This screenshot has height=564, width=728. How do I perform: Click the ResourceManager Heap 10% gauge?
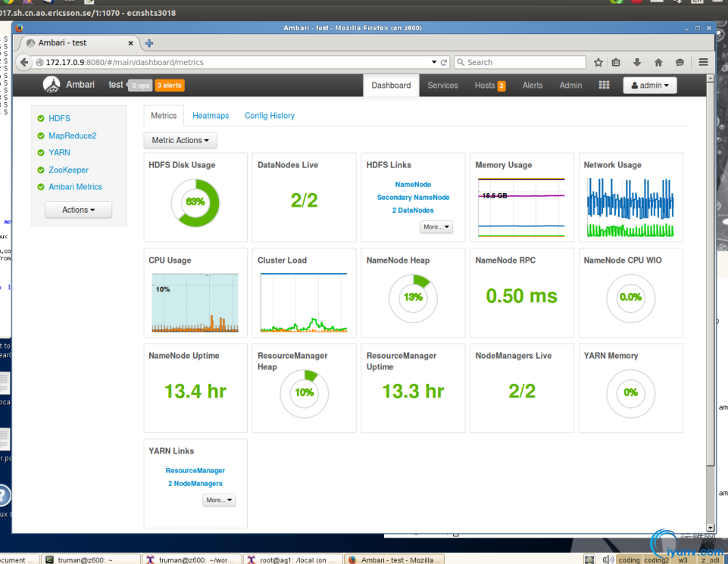coord(304,394)
